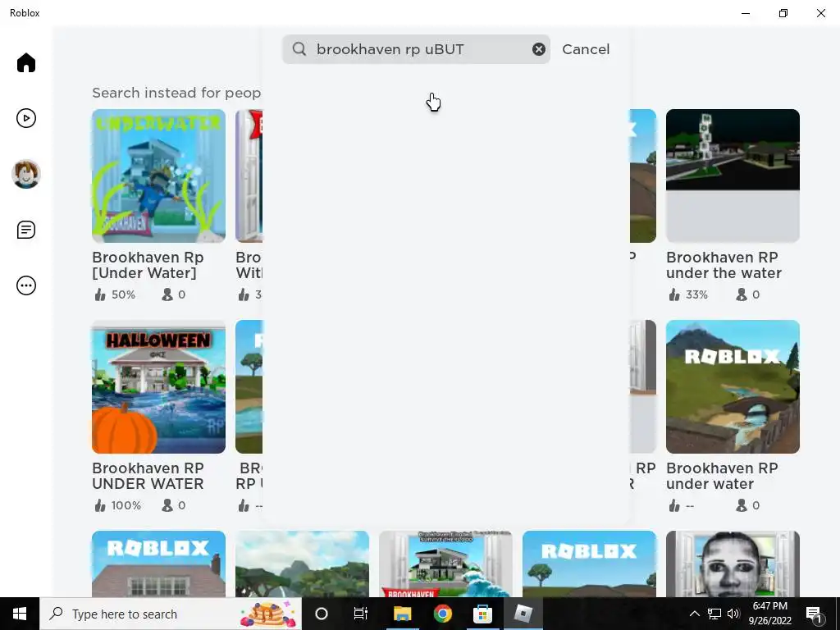
Task: Click the 'Brookhaven RP under water' lowercase title
Action: (722, 476)
